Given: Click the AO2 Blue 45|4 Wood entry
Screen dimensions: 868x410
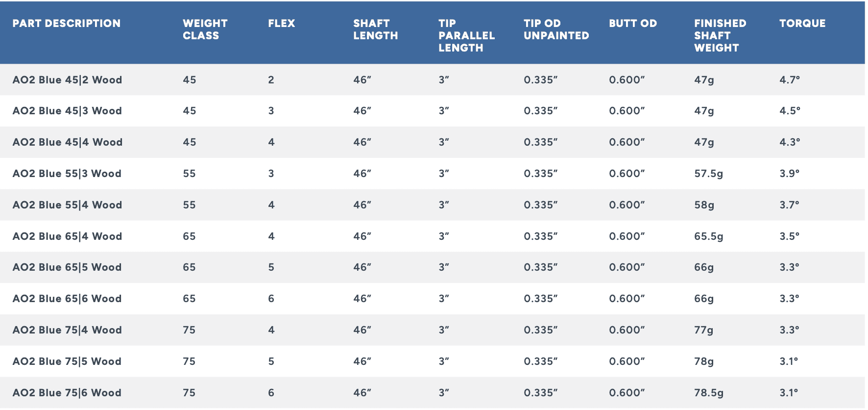Looking at the screenshot, I should (x=67, y=142).
